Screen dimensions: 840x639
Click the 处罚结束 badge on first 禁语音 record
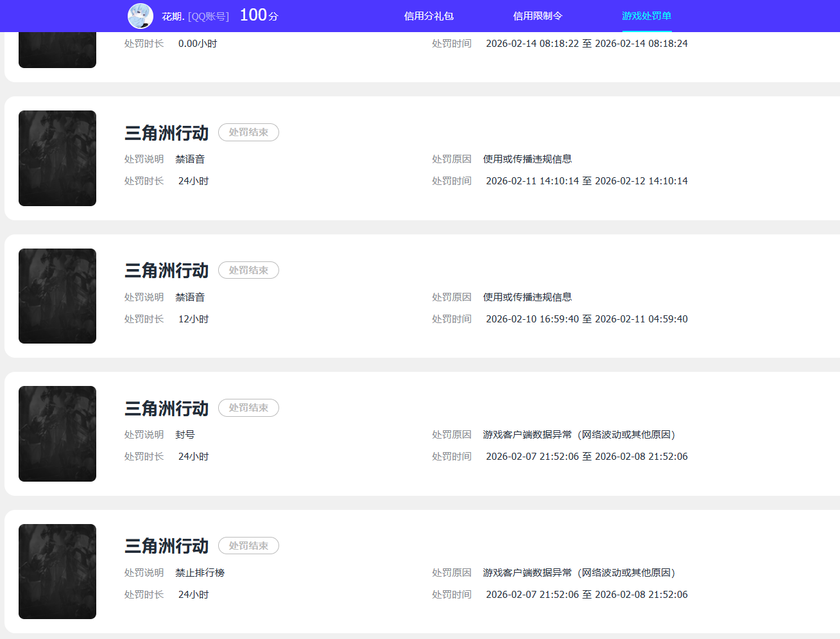[x=248, y=132]
